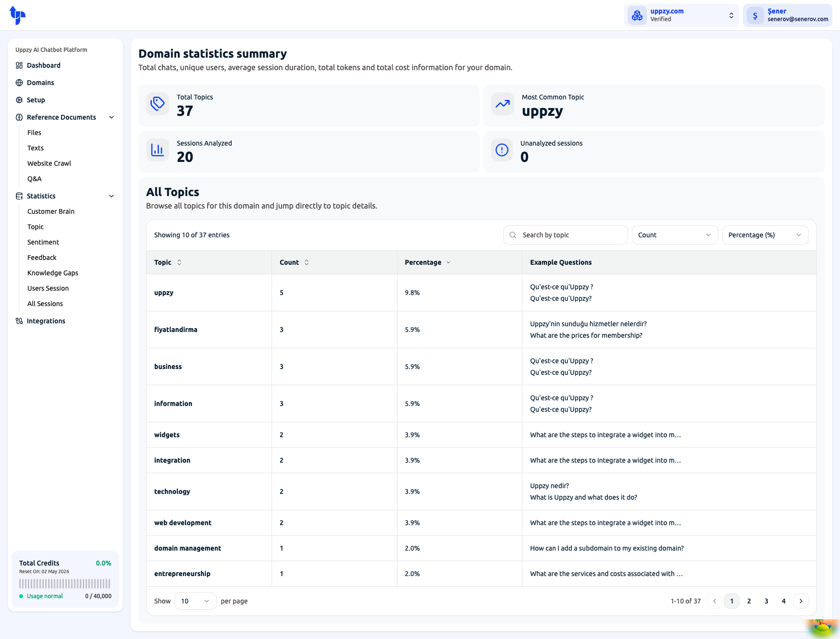Click the Integrations sidebar icon
The image size is (840, 639).
(19, 321)
